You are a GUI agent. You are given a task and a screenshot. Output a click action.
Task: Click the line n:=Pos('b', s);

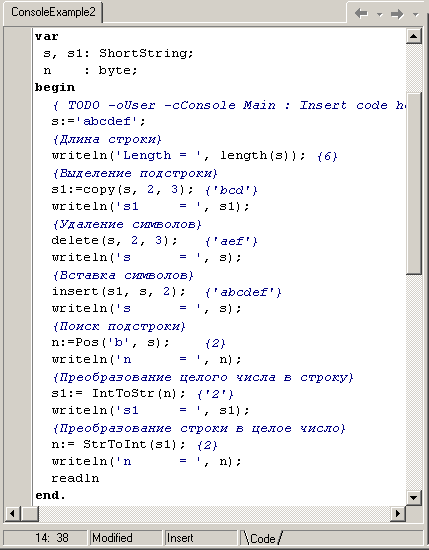(110, 343)
